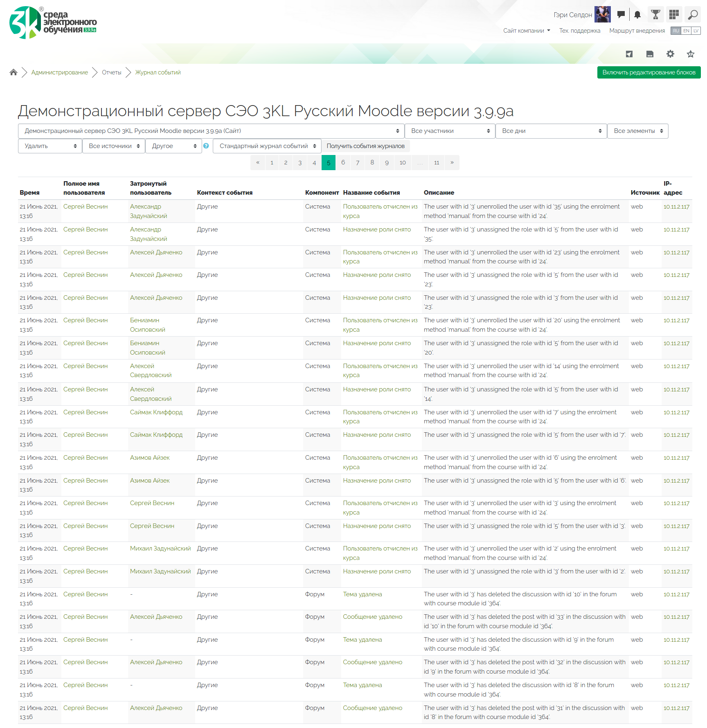Click 'Включить редактирование блоков' button

pyautogui.click(x=648, y=72)
